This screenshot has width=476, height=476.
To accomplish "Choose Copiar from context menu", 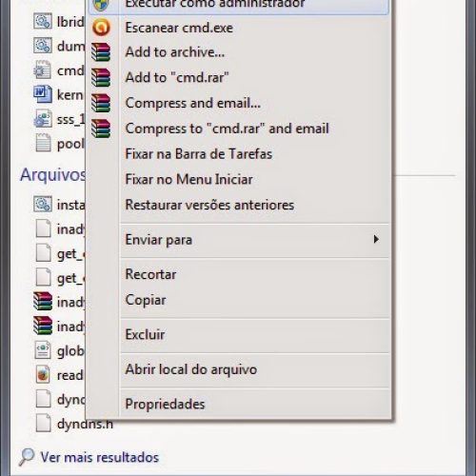I will click(239, 300).
